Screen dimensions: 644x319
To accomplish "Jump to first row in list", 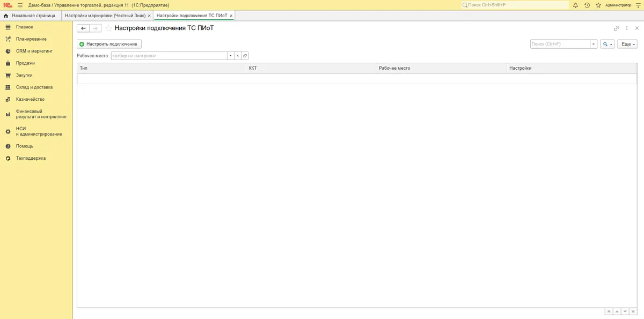I will (609, 311).
